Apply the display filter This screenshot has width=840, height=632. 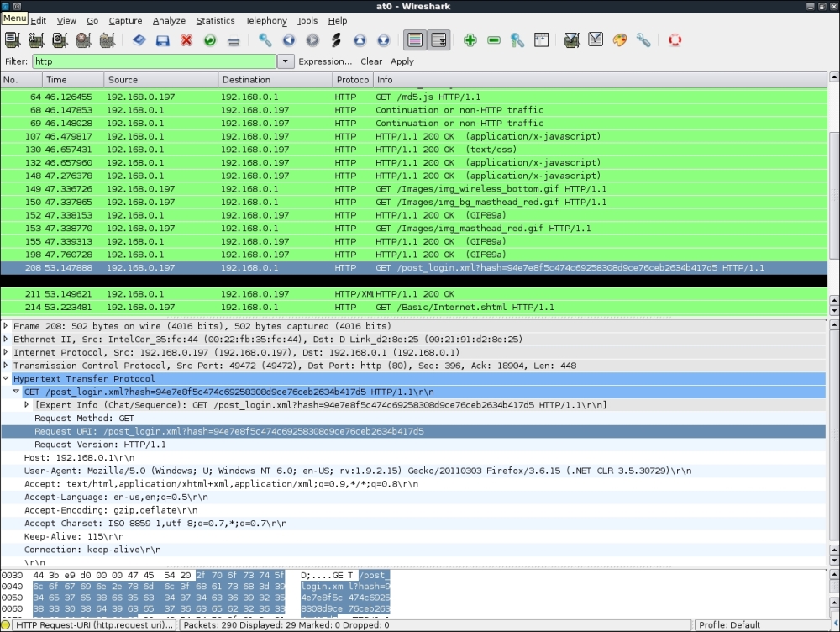point(402,61)
